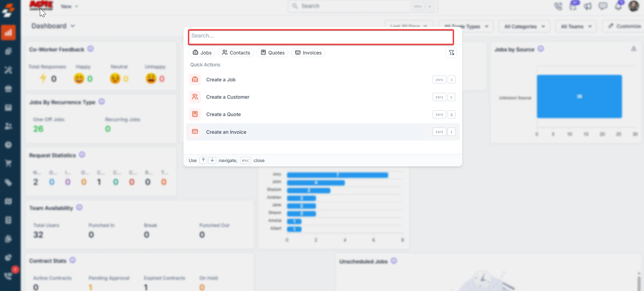Click the One-Off Jobs count 26
This screenshot has width=644, height=291.
coord(38,129)
